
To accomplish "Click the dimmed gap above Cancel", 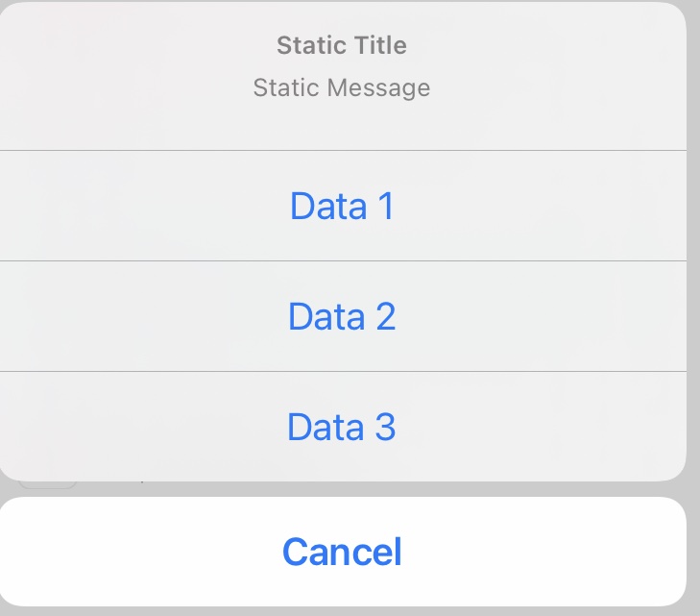I will click(384, 489).
